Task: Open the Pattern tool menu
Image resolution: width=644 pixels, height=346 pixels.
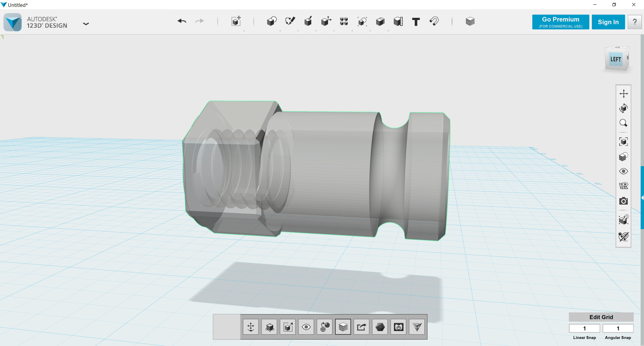Action: (x=344, y=21)
